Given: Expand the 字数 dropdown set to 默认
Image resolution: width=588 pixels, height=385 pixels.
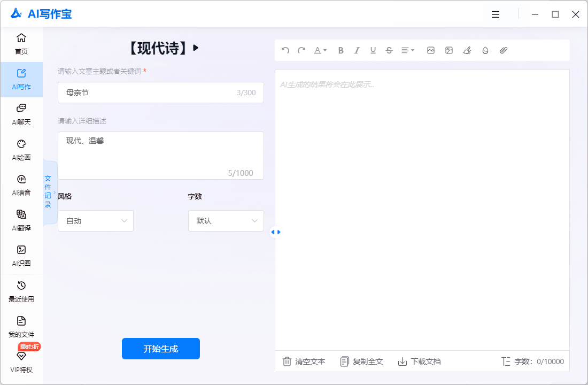Looking at the screenshot, I should click(226, 221).
